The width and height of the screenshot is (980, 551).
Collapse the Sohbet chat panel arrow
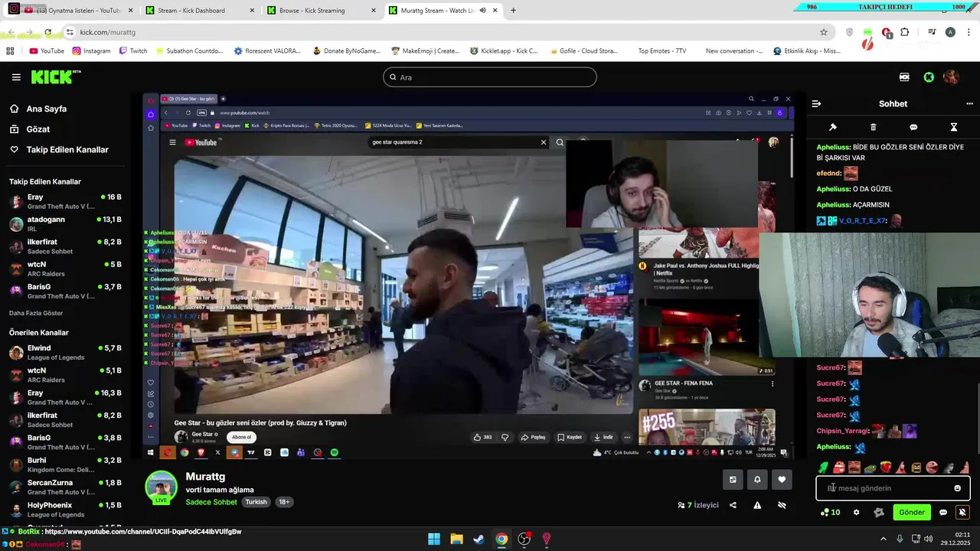[x=816, y=103]
